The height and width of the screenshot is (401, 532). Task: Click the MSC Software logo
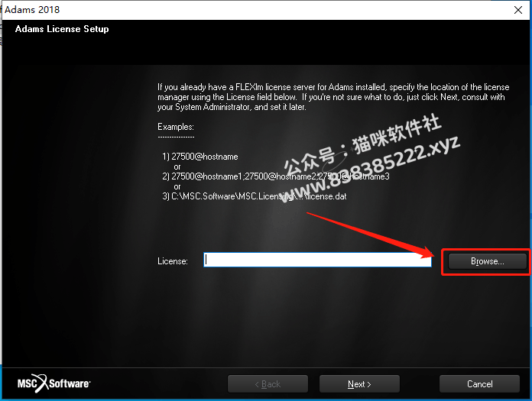click(54, 383)
